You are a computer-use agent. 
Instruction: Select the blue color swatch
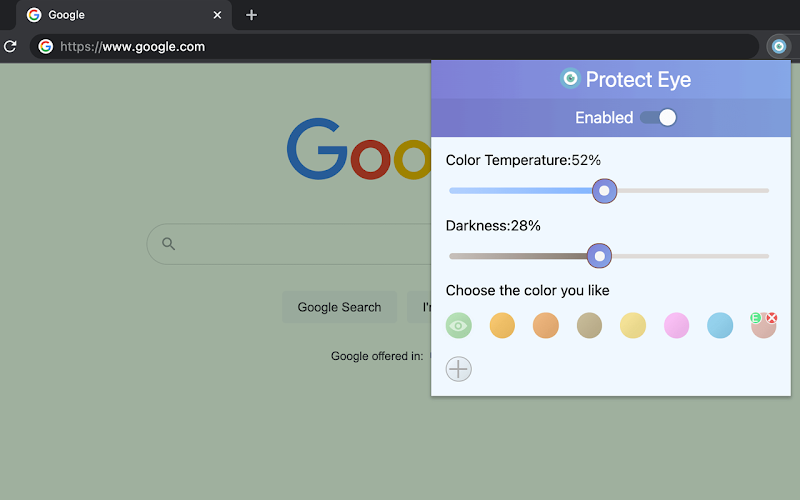click(x=720, y=325)
